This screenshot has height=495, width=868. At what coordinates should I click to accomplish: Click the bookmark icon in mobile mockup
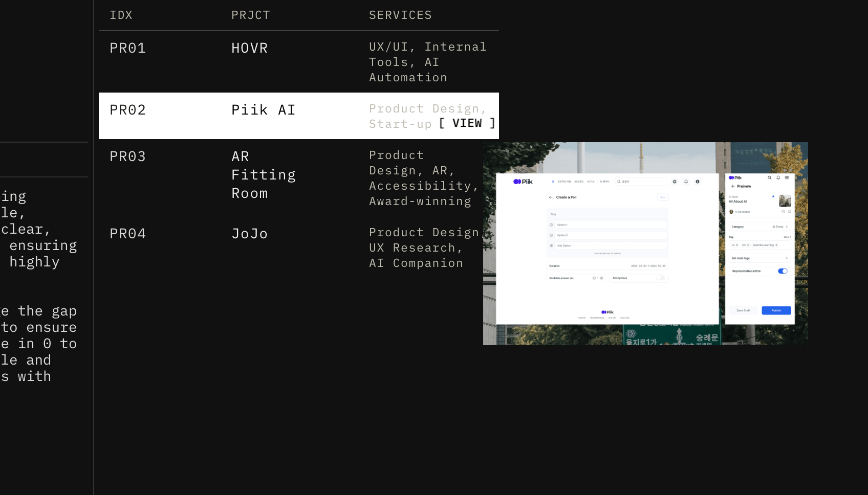789,212
